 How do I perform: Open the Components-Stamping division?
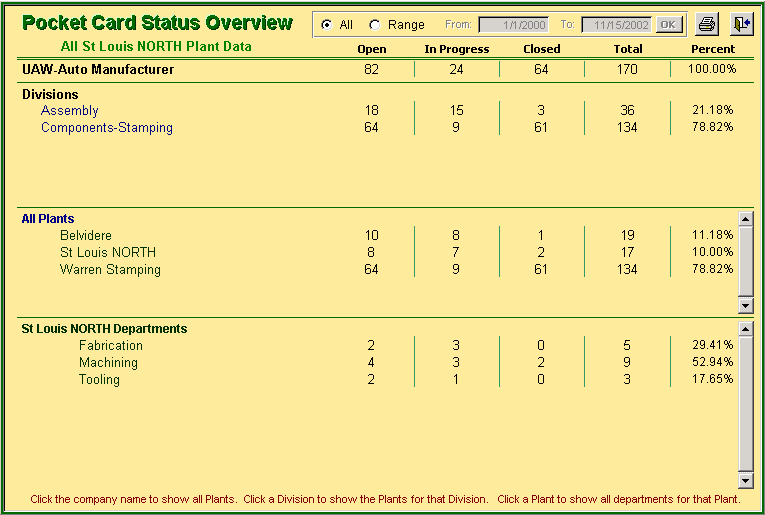tap(107, 127)
